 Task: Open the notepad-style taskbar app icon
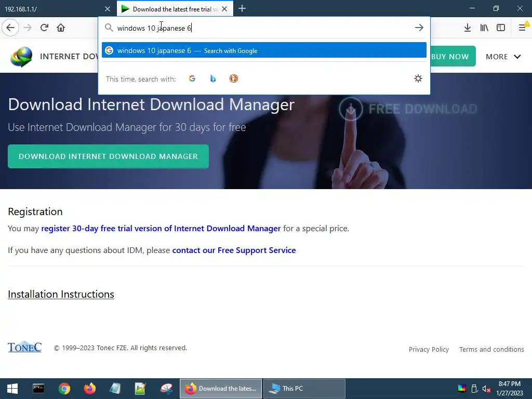[115, 389]
